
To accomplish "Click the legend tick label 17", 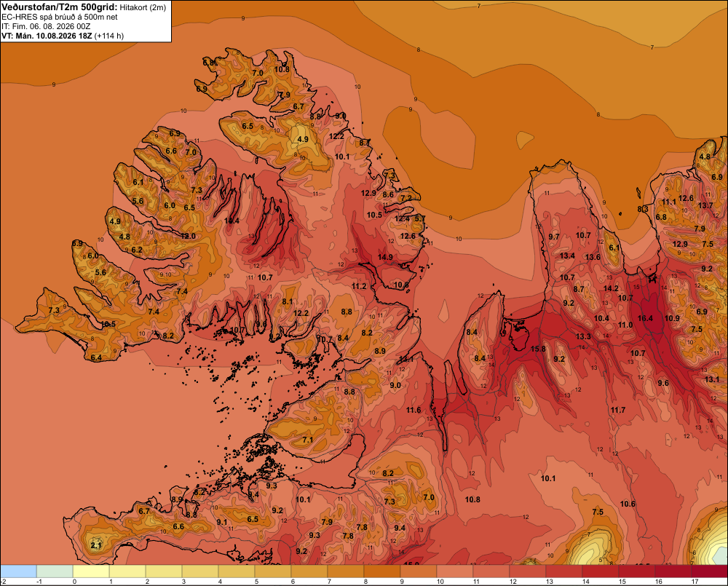I will tap(695, 582).
